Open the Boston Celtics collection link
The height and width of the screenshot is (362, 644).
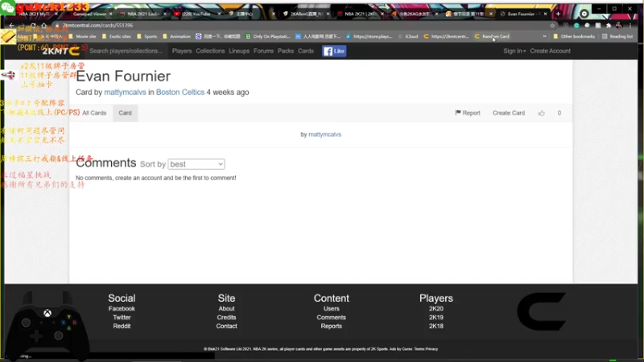[180, 93]
